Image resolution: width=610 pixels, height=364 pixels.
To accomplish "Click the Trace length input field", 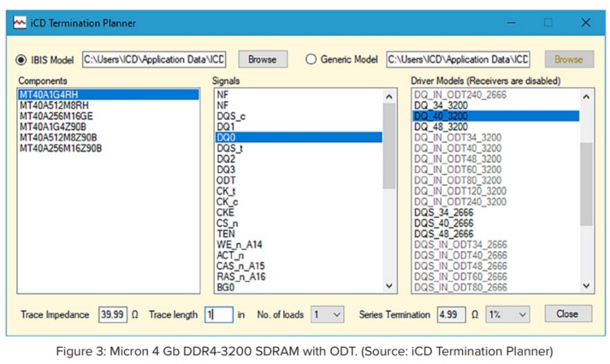I will tap(219, 314).
